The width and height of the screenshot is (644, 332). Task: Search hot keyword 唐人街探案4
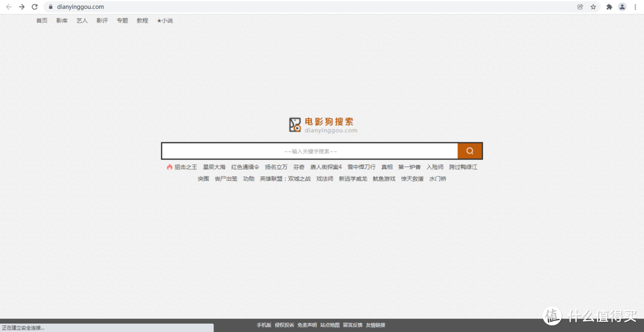326,167
